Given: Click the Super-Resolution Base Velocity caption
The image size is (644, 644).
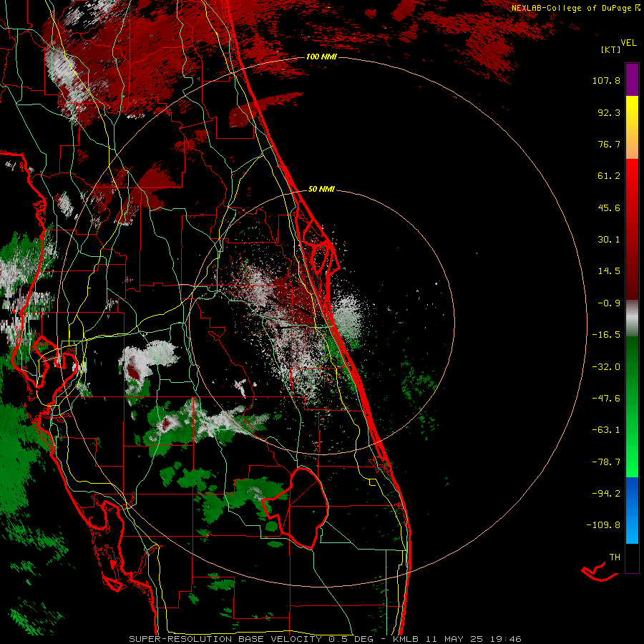Looking at the screenshot, I should point(325,639).
